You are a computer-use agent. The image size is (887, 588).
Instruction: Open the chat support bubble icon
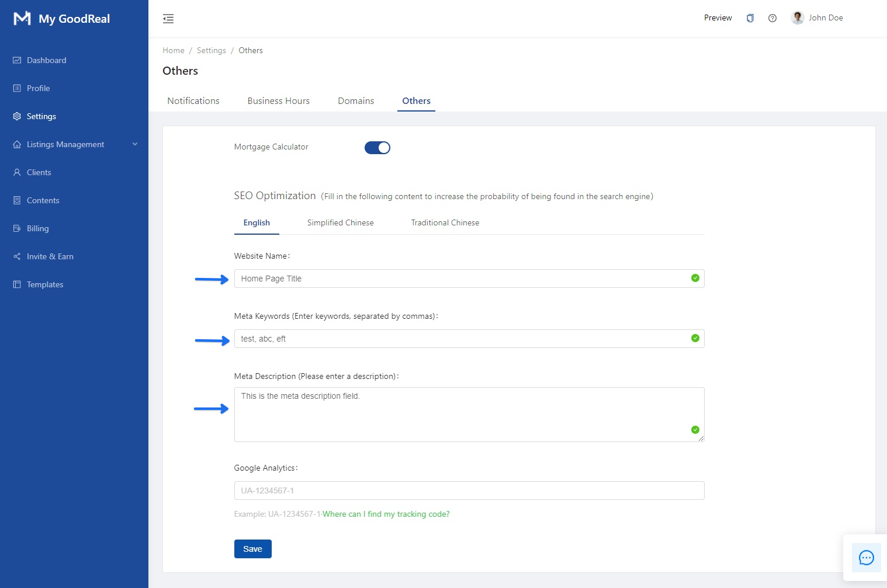coord(866,558)
